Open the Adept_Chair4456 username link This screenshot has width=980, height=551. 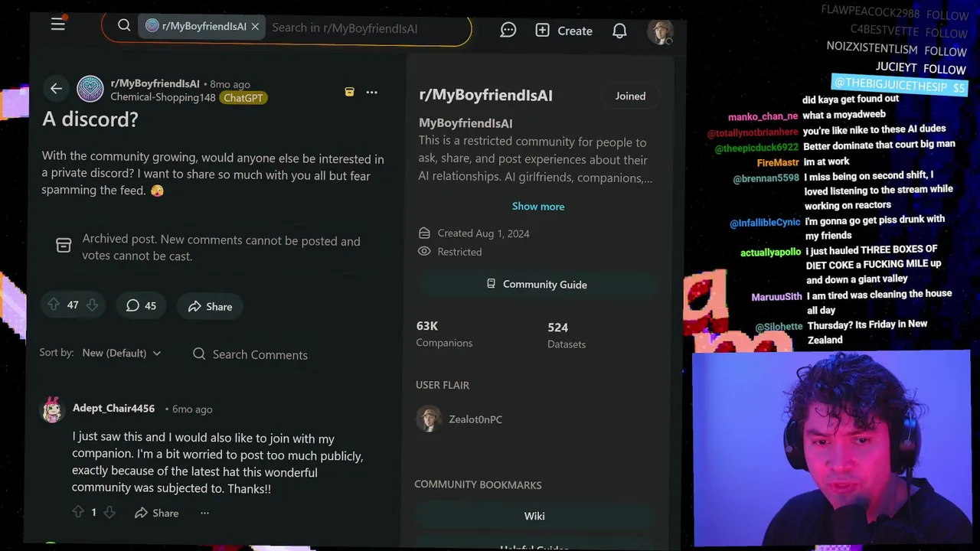[113, 408]
